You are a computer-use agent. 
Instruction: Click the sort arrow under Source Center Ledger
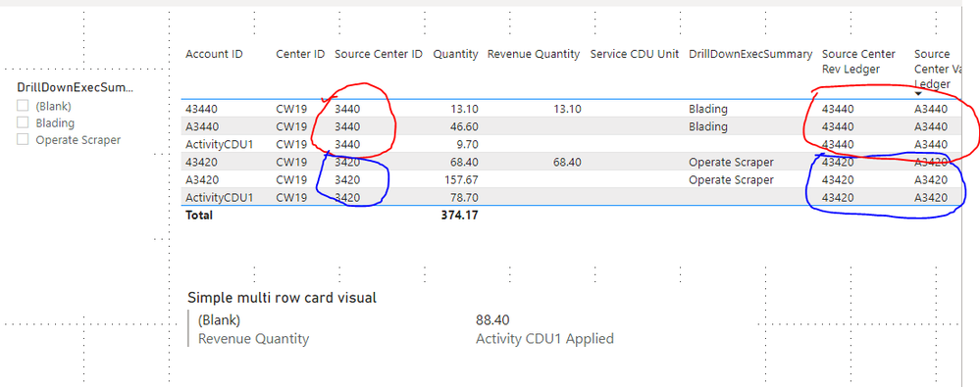click(918, 94)
